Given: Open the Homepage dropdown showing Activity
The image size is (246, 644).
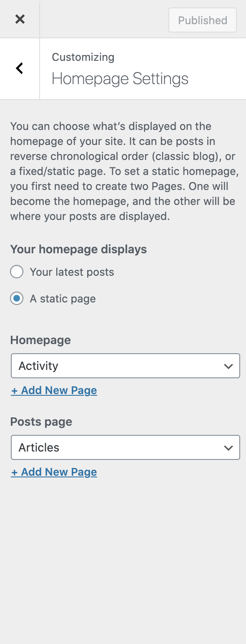Looking at the screenshot, I should pyautogui.click(x=126, y=366).
